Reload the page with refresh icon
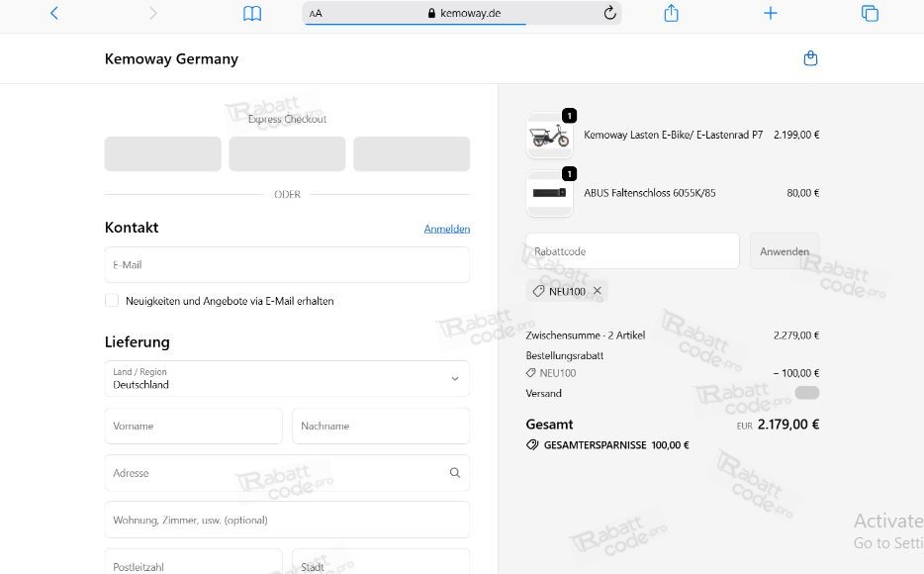Screen dimensions: 924x574 click(x=610, y=13)
